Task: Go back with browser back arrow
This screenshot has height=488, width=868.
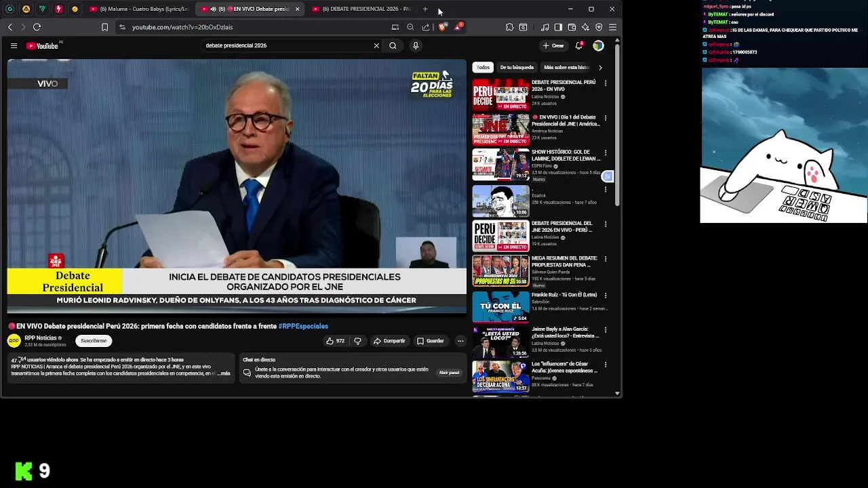Action: point(9,27)
